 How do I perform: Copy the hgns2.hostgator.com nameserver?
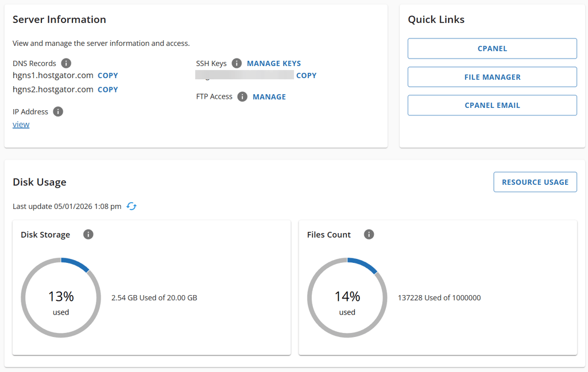click(x=108, y=90)
